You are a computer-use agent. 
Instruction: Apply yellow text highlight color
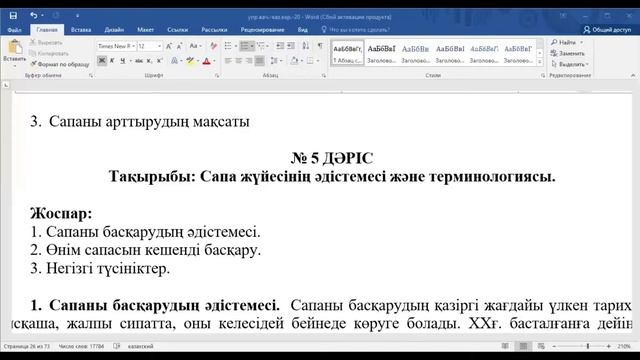[190, 61]
